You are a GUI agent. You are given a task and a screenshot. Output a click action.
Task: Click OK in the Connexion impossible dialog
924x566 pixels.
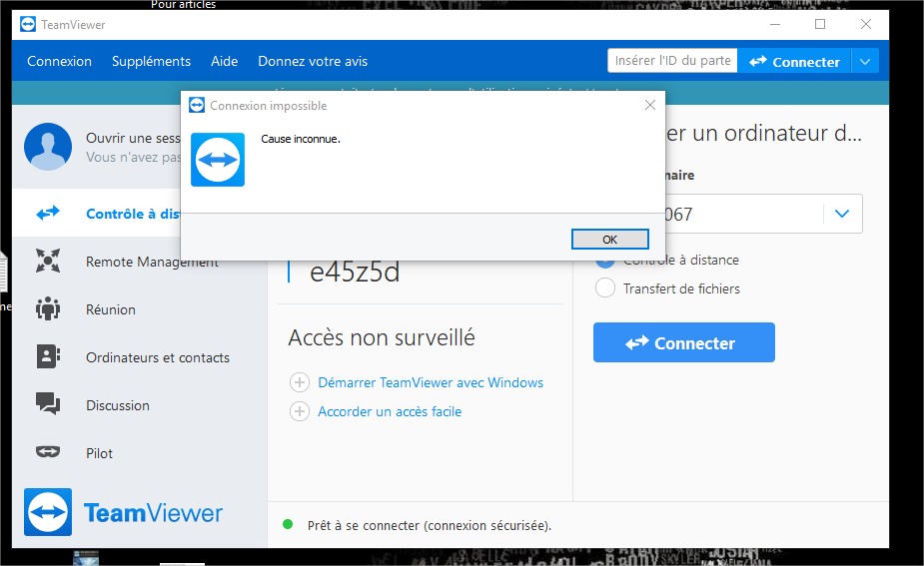[x=610, y=240]
